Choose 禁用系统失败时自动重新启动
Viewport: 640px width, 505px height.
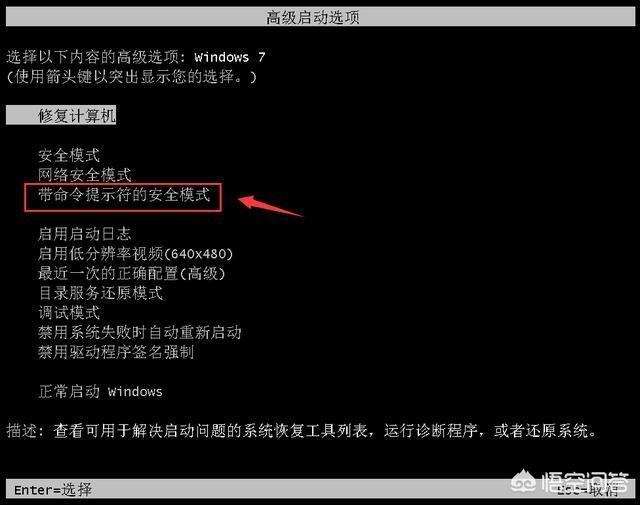tap(140, 332)
